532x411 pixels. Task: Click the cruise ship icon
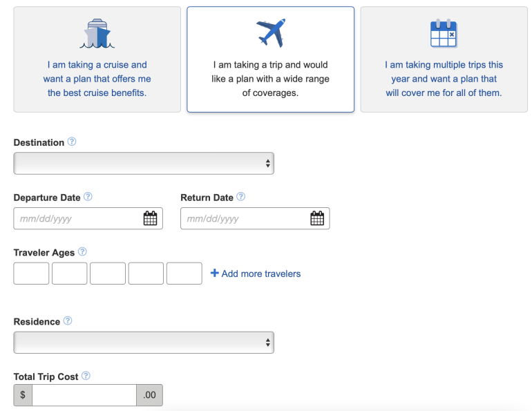(x=97, y=34)
